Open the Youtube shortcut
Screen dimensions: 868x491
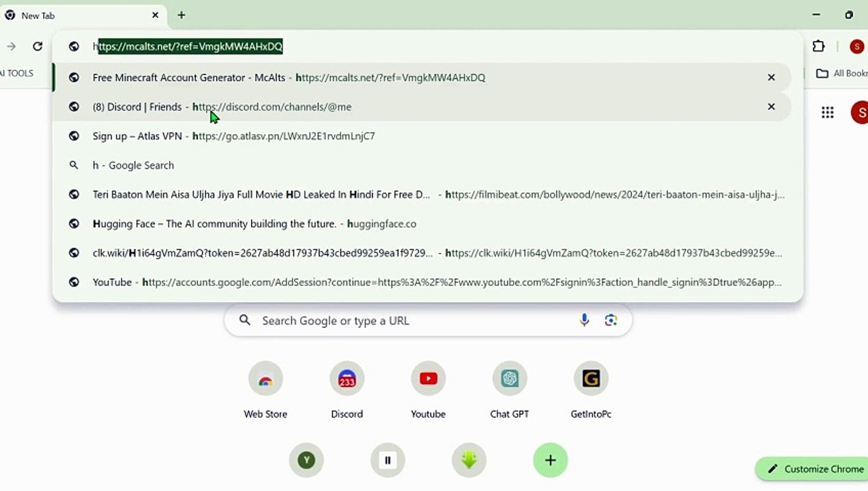click(428, 389)
